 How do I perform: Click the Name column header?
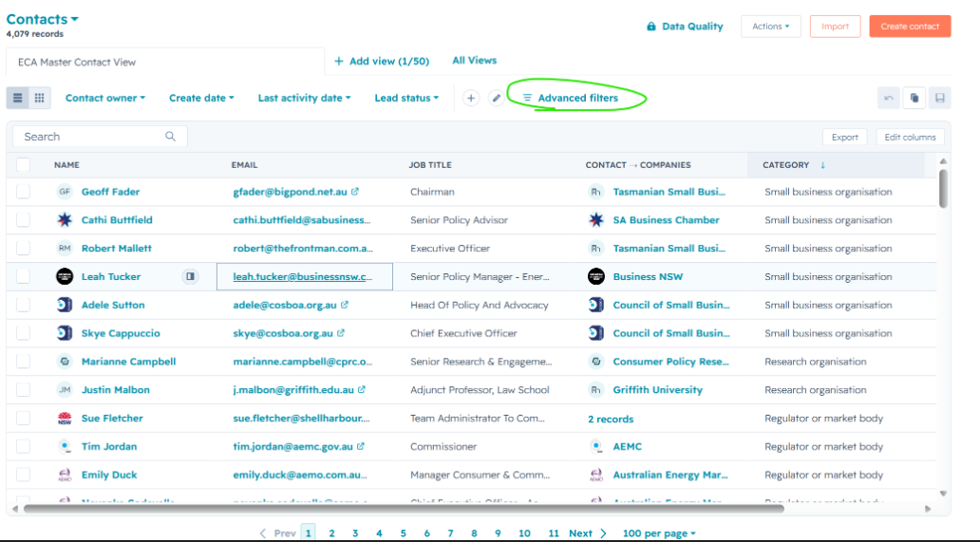[x=66, y=165]
